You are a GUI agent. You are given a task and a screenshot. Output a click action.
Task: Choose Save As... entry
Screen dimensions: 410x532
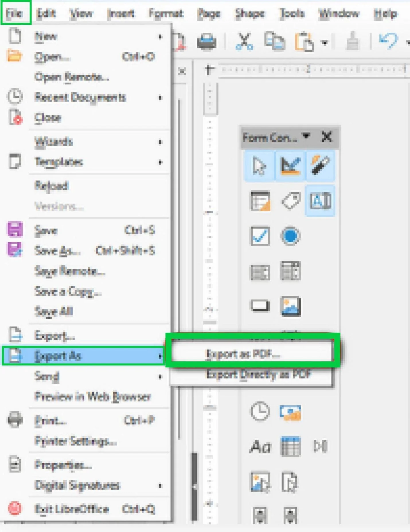coord(86,251)
